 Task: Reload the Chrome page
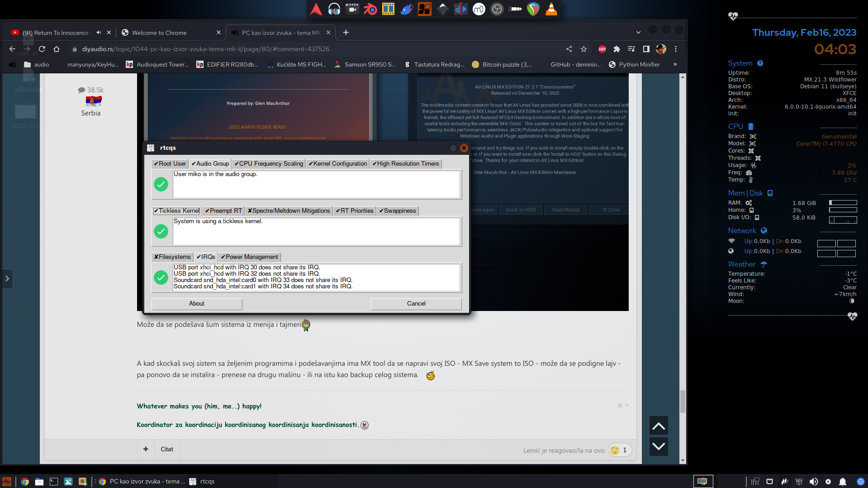click(42, 49)
